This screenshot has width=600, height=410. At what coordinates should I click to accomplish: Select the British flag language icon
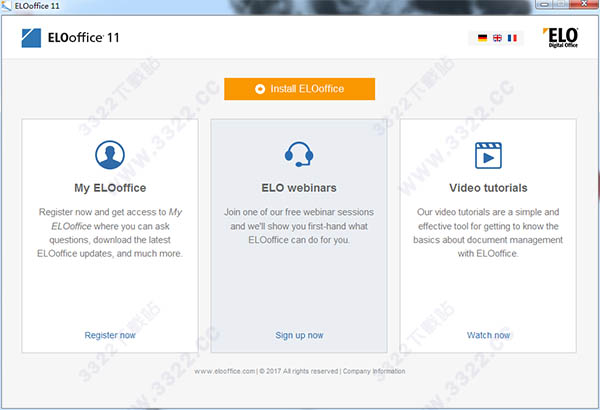click(497, 38)
